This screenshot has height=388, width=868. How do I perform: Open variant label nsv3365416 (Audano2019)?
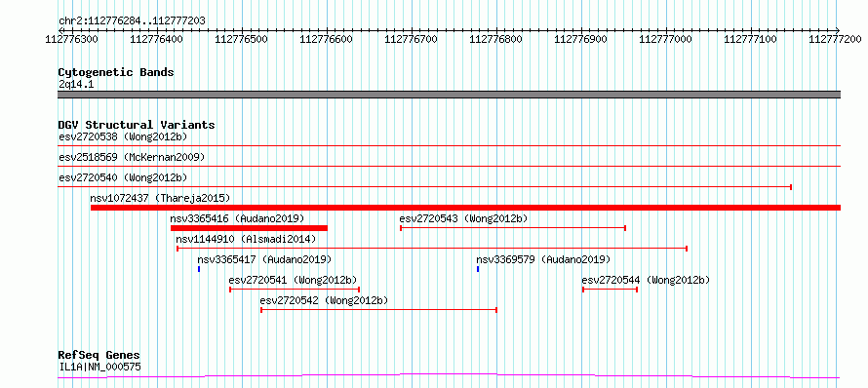click(237, 218)
